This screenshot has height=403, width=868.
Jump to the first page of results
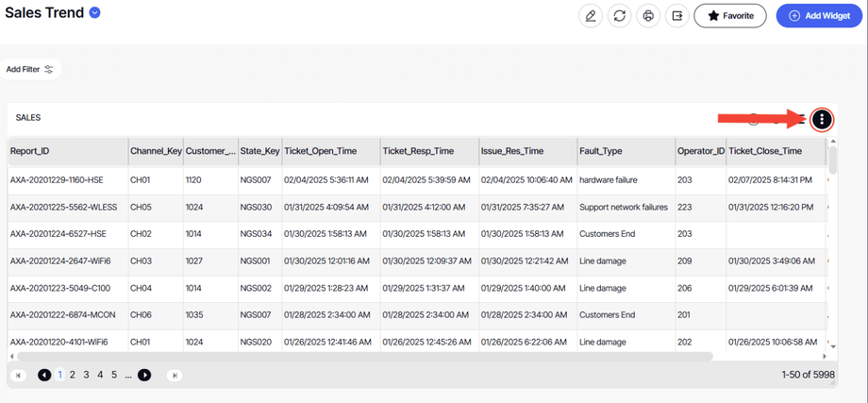(x=17, y=375)
